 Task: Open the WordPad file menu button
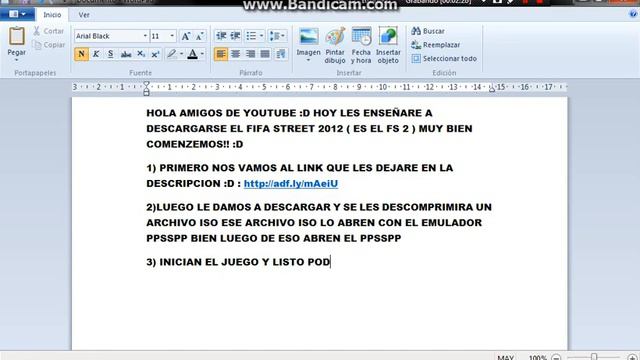click(17, 14)
